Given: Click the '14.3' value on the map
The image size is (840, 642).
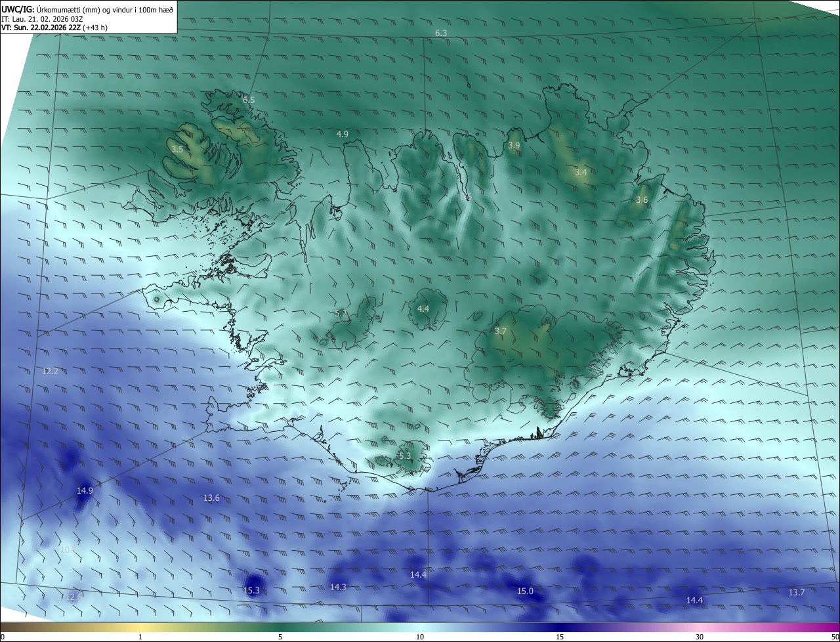Looking at the screenshot, I should (338, 587).
